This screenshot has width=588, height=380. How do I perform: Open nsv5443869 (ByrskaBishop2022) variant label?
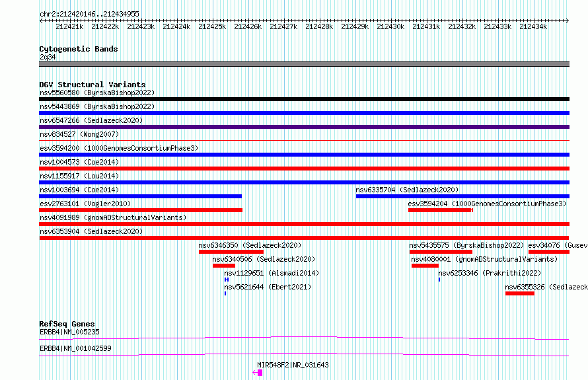click(x=97, y=106)
